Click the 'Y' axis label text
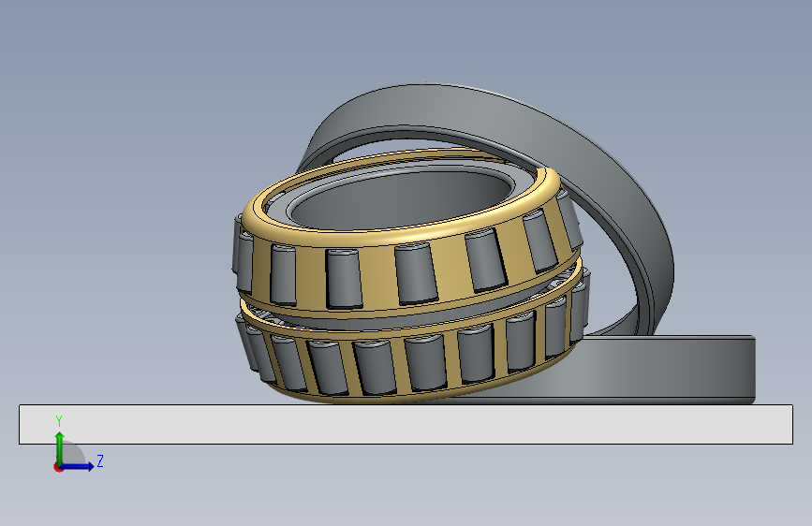 pyautogui.click(x=59, y=421)
